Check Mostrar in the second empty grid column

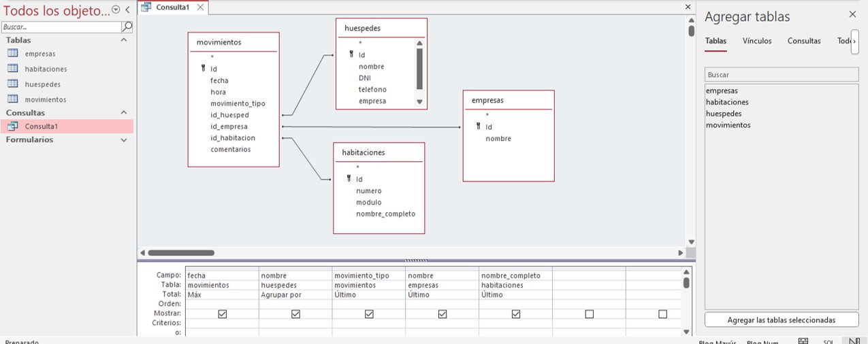tap(663, 314)
